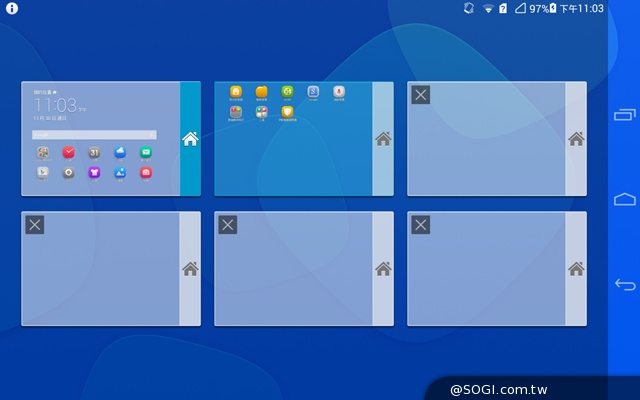The width and height of the screenshot is (640, 400).
Task: Tap the home icon on the top-right empty panel
Action: [x=576, y=139]
